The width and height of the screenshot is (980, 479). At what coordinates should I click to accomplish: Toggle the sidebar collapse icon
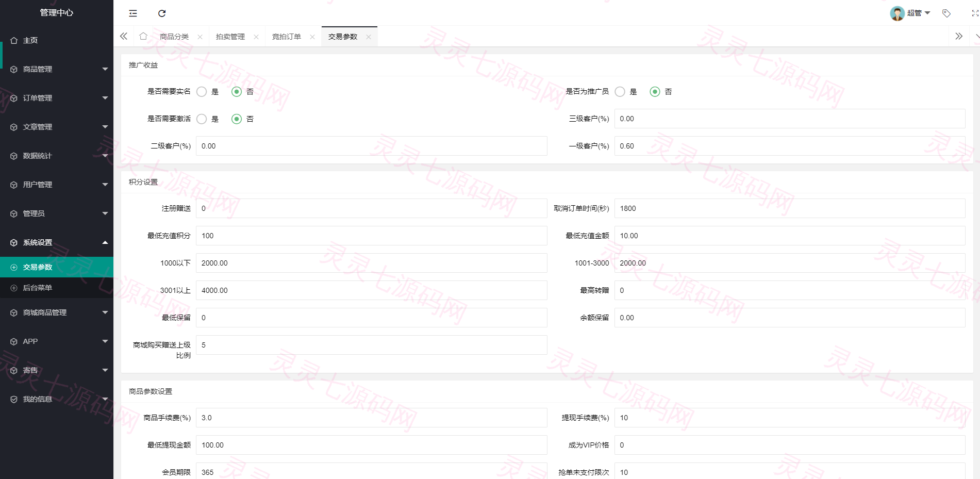pyautogui.click(x=133, y=13)
